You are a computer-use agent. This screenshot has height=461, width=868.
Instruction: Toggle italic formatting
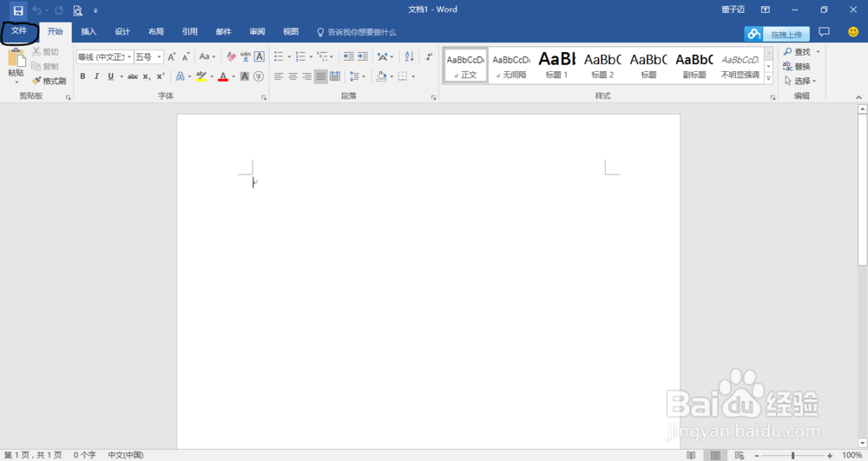(96, 76)
